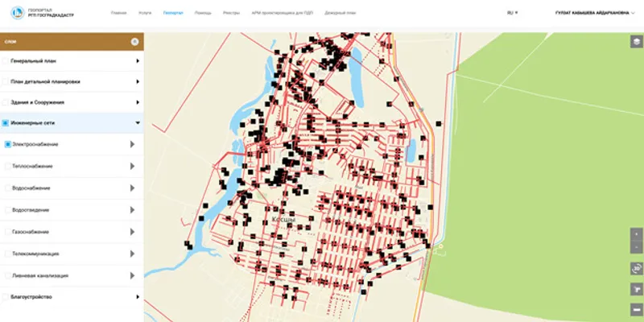Collapse the Инженерные сети group arrow

[x=138, y=123]
